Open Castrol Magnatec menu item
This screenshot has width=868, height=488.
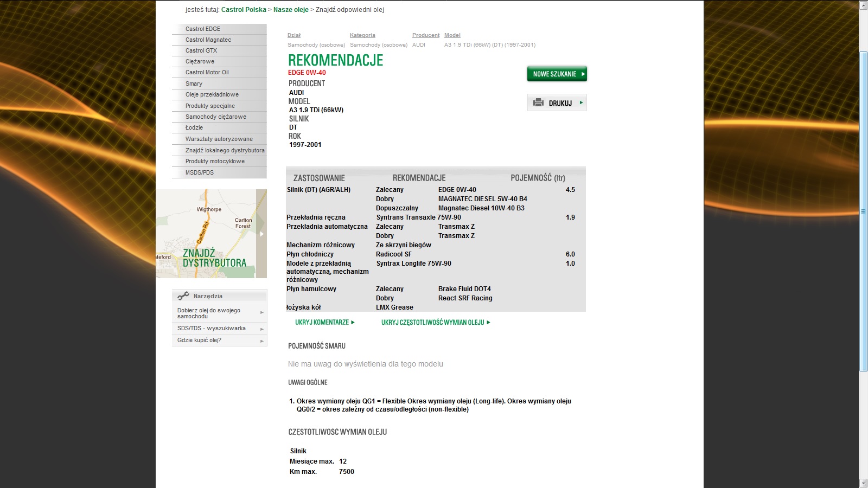tap(219, 40)
